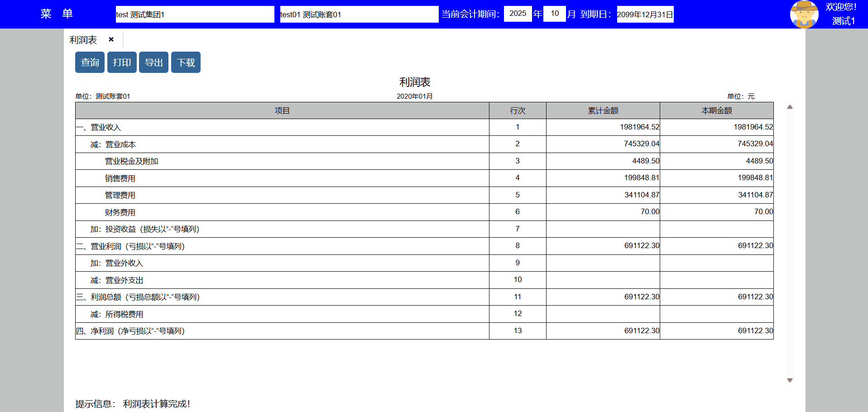This screenshot has height=412, width=868.
Task: Download the report with 下载
Action: (186, 62)
